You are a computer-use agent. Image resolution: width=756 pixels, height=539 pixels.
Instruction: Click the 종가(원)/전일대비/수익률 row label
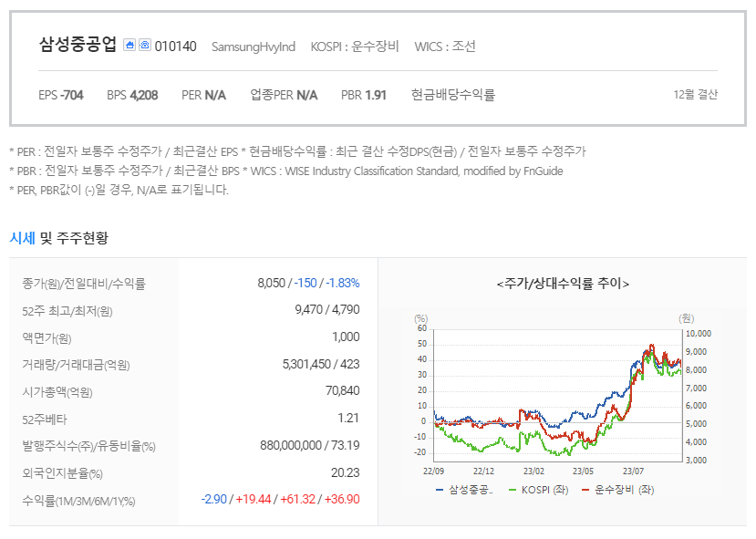coord(83,284)
